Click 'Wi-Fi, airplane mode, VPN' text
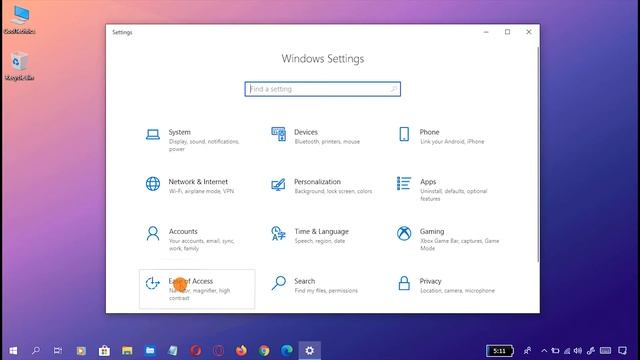This screenshot has height=360, width=640. (x=201, y=191)
